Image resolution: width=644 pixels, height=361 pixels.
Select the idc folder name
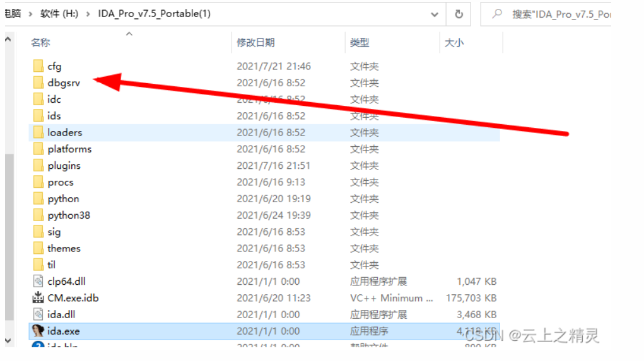coord(54,100)
